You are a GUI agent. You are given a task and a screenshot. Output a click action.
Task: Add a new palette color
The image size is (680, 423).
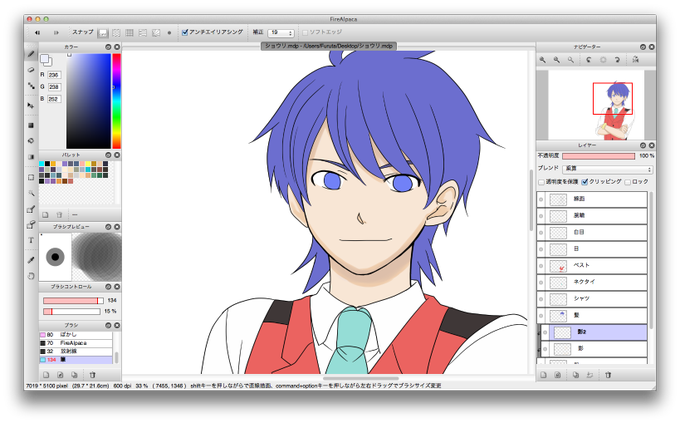click(x=45, y=215)
